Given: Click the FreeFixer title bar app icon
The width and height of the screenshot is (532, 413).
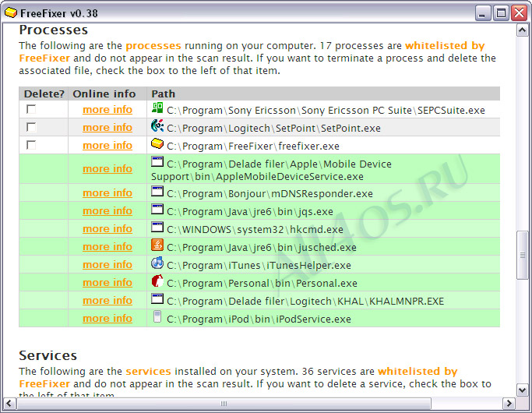Looking at the screenshot, I should [11, 13].
